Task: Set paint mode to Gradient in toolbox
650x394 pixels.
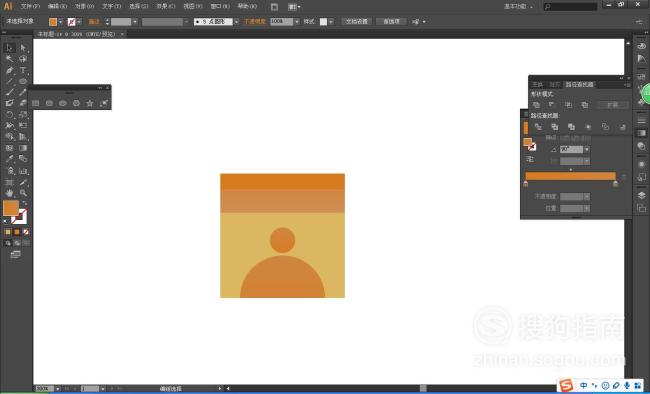Action: click(x=17, y=232)
